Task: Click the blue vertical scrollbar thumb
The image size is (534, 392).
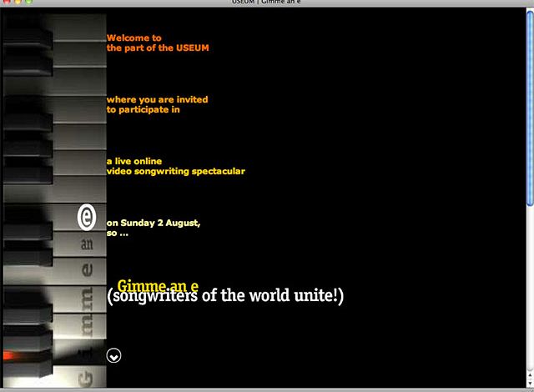Action: tap(529, 108)
